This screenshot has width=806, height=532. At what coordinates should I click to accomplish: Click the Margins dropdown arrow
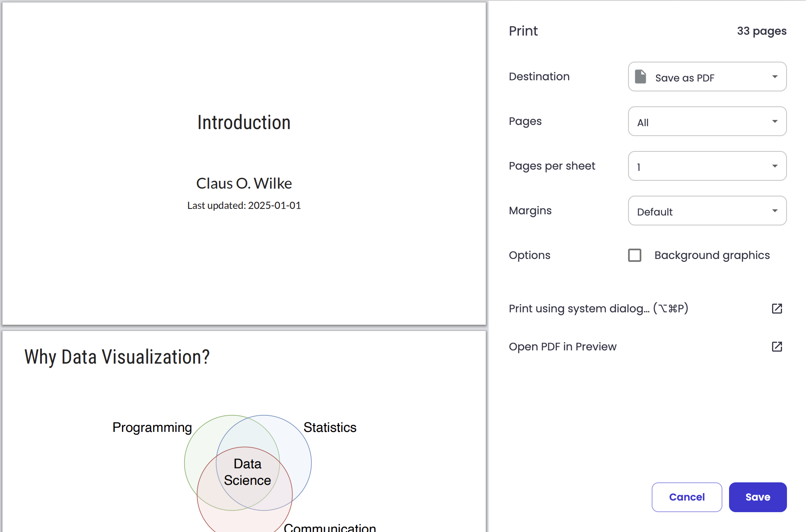[775, 211]
